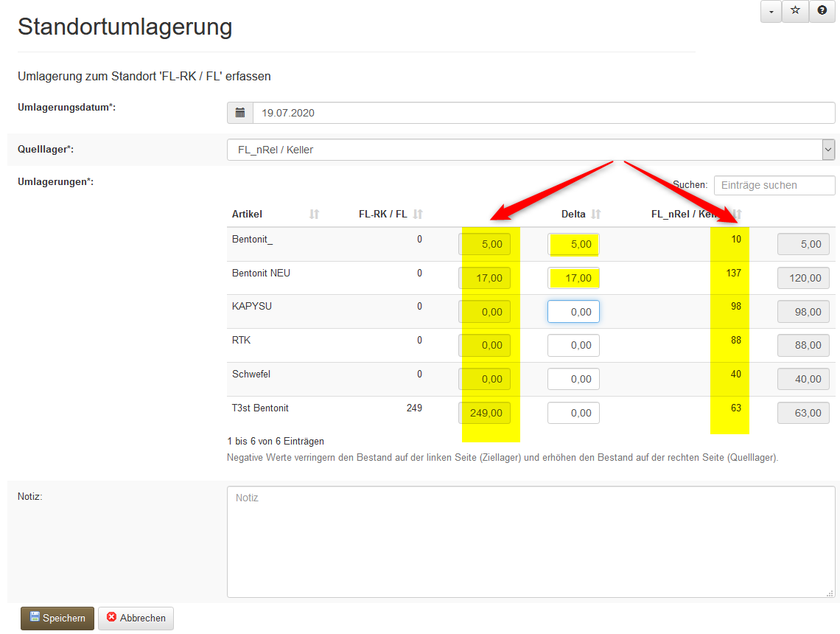
Task: Click the Delta input for KAPYSU
Action: coord(573,312)
